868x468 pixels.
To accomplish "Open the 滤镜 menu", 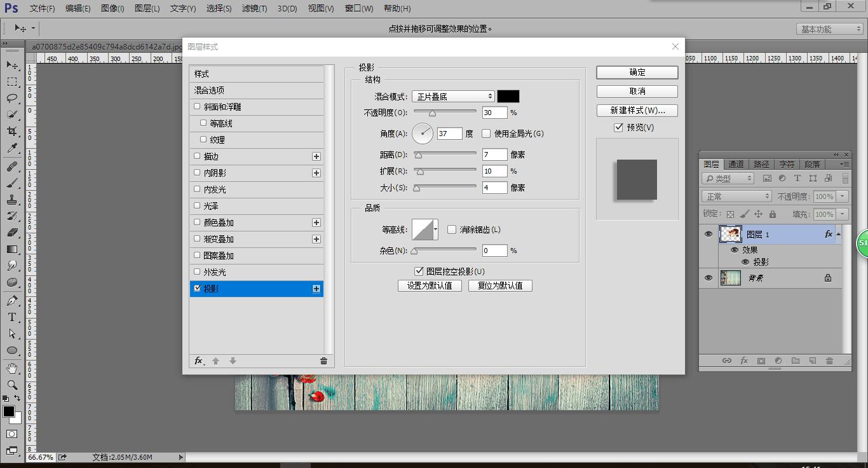I will click(253, 8).
